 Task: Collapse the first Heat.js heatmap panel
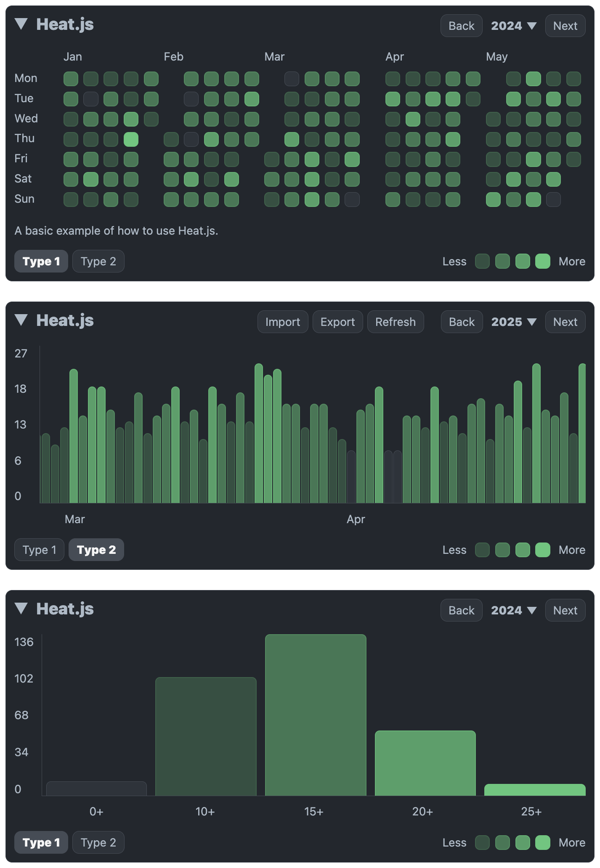point(21,24)
